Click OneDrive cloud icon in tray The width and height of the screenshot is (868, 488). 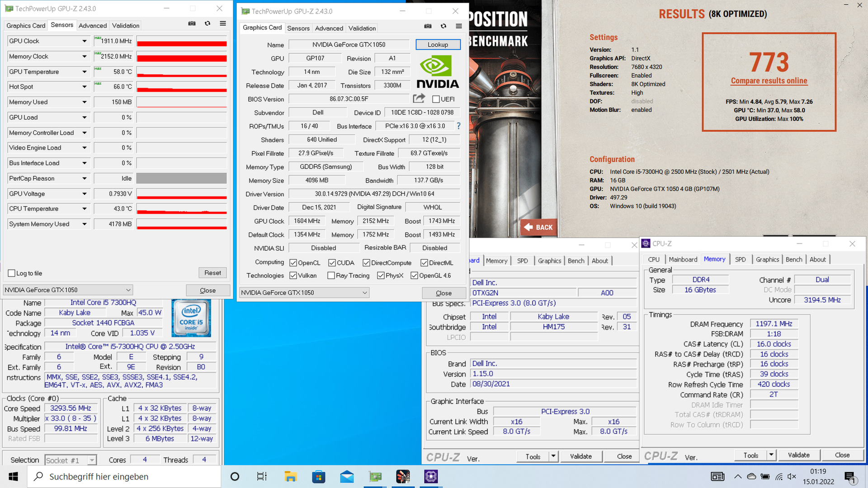click(751, 477)
